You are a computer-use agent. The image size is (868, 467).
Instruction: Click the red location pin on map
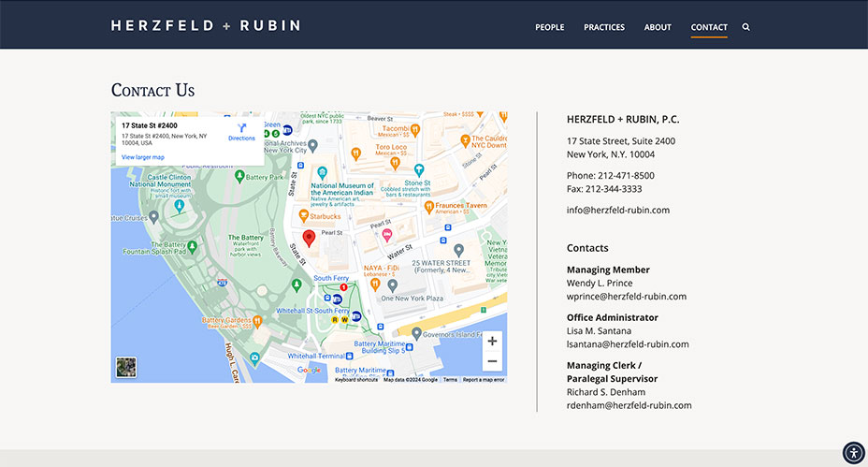pos(309,239)
